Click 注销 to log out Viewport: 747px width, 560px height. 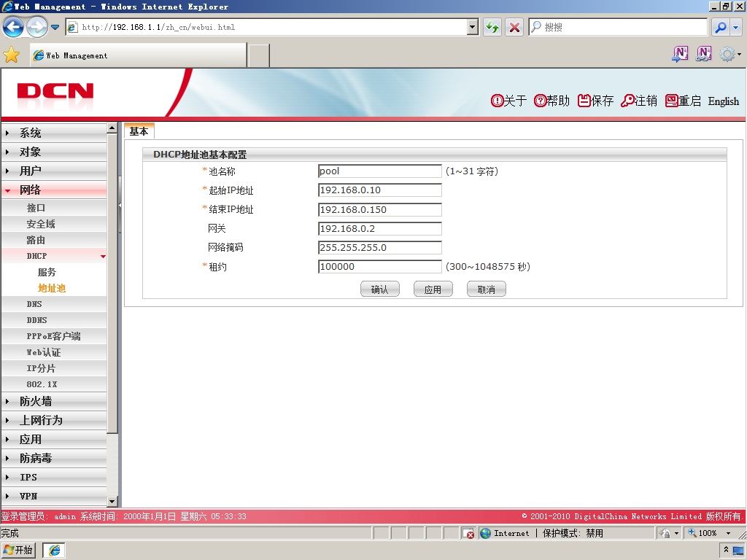coord(639,101)
